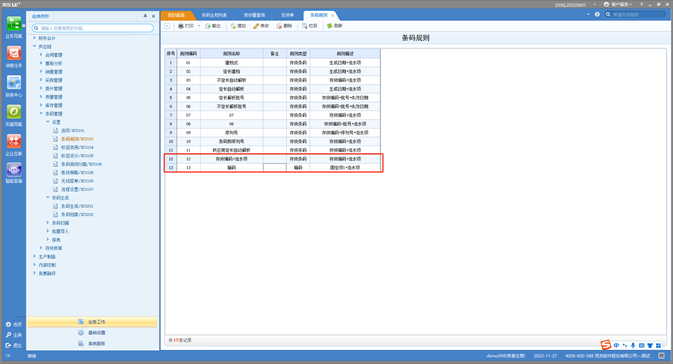
Task: Click the empty 备注 cell in row 13
Action: pos(275,167)
